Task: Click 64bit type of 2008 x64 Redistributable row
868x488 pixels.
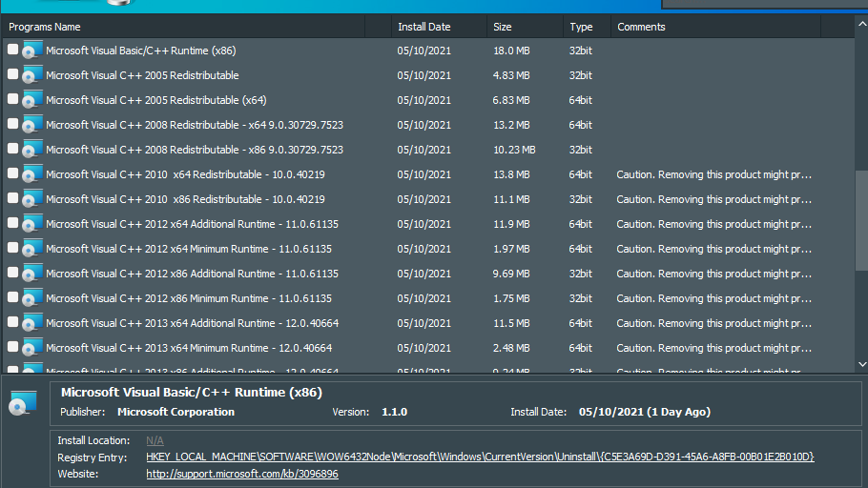Action: pos(580,125)
